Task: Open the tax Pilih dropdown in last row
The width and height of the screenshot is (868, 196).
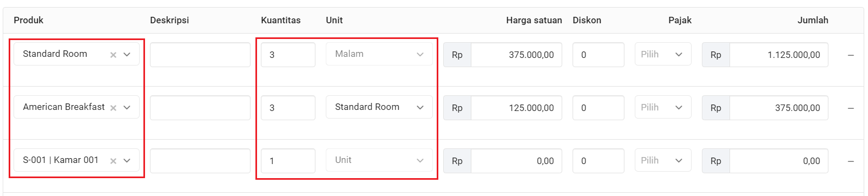Action: pyautogui.click(x=663, y=160)
